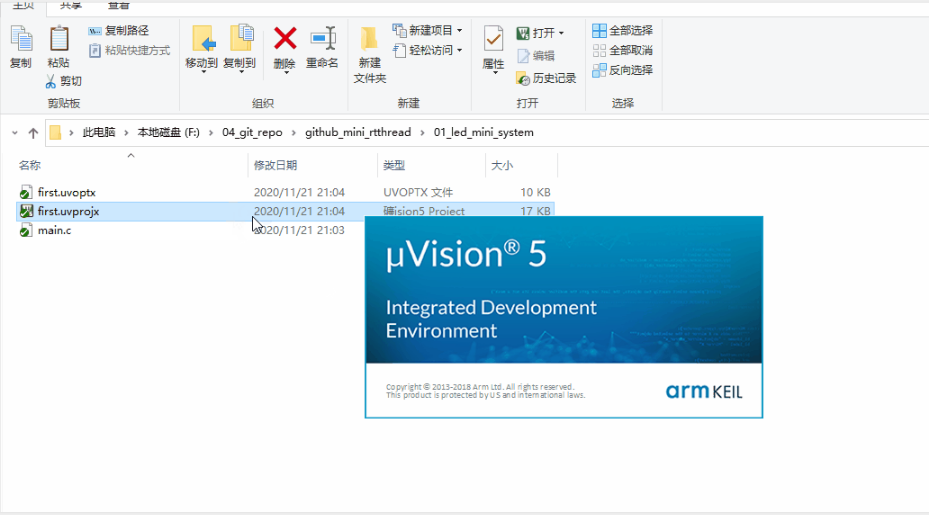Click the Cut (剪切) scissors command
Image resolution: width=929 pixels, height=515 pixels.
pyautogui.click(x=64, y=81)
